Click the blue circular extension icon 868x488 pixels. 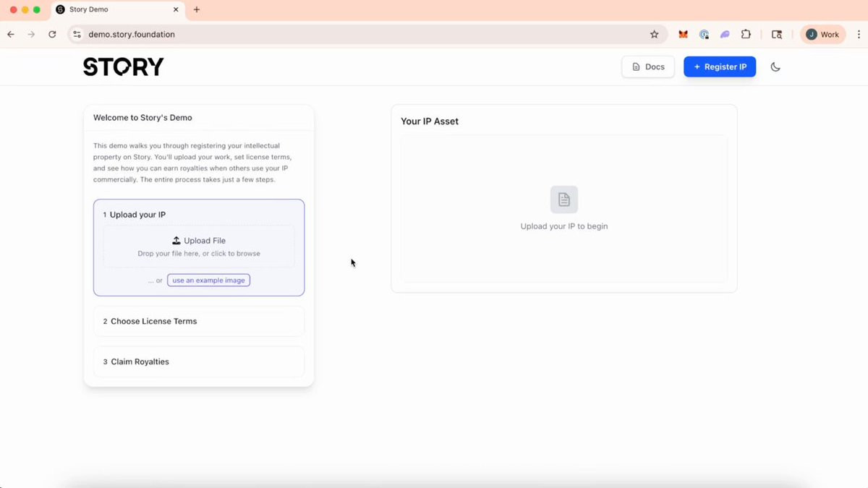(x=704, y=34)
